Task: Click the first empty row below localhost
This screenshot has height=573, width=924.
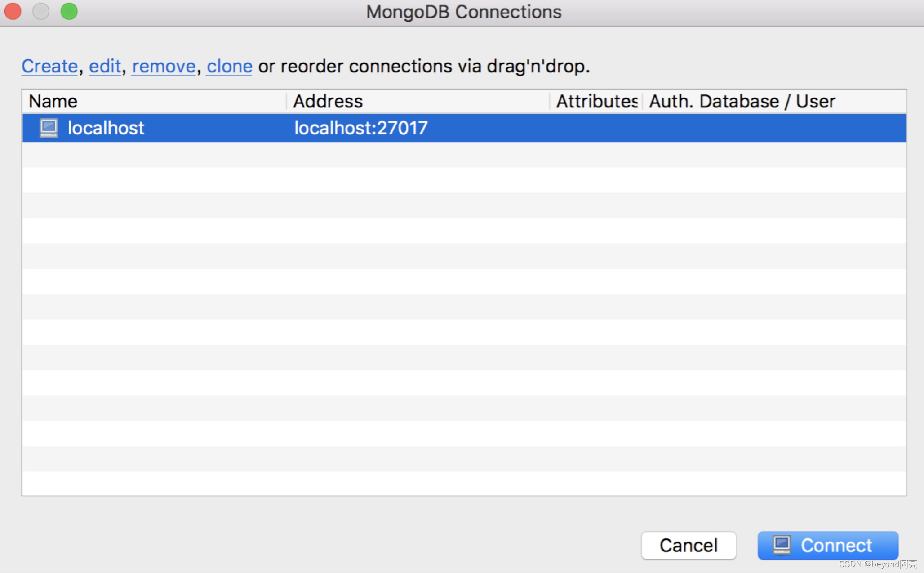Action: click(x=463, y=155)
